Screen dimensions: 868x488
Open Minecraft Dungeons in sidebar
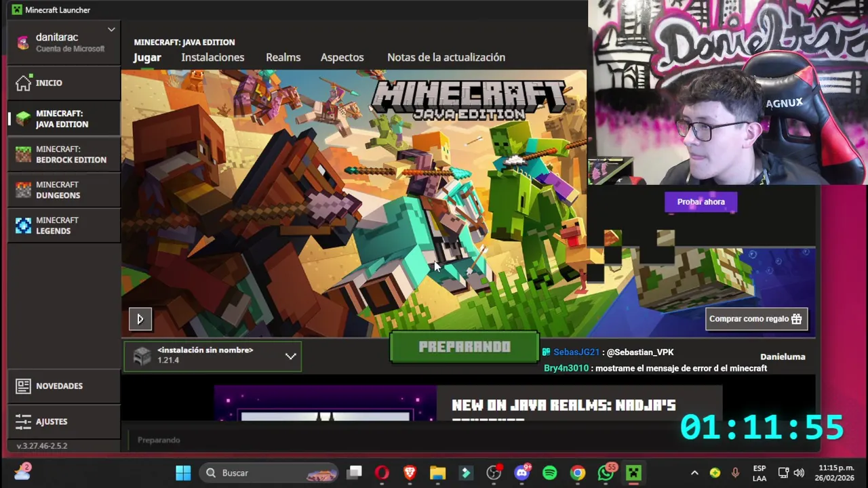64,190
